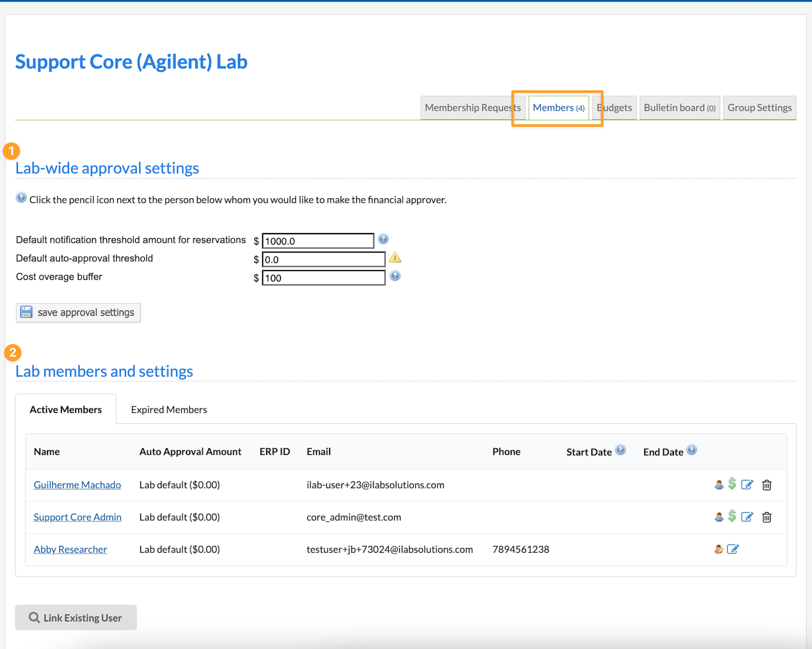Delete Guilherme Machado from the lab
This screenshot has height=649, width=812.
point(766,485)
